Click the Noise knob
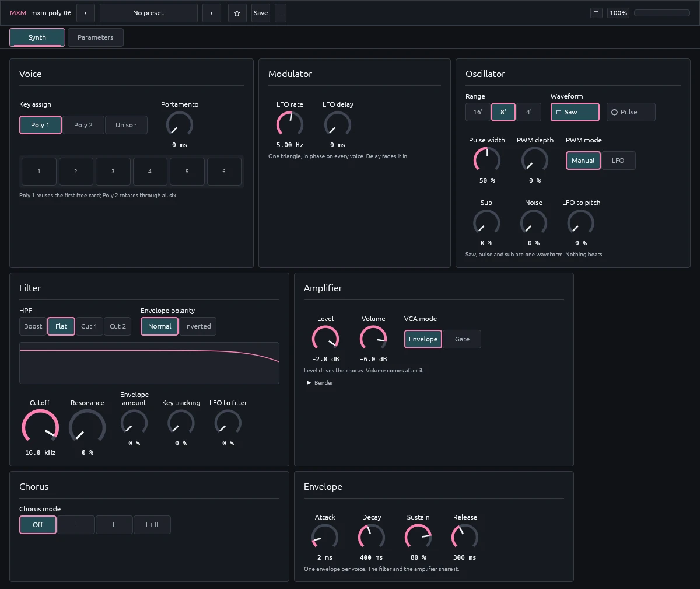The width and height of the screenshot is (700, 589). [x=534, y=222]
